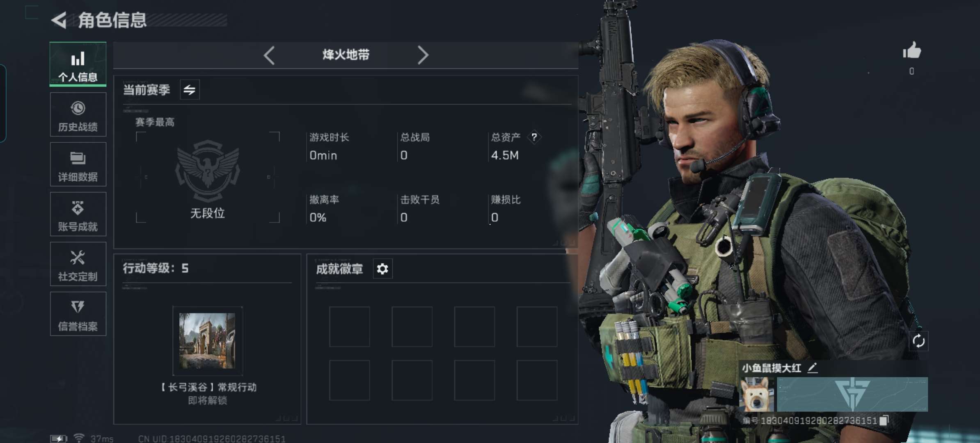Switch to previous mode with left chevron

click(x=269, y=55)
